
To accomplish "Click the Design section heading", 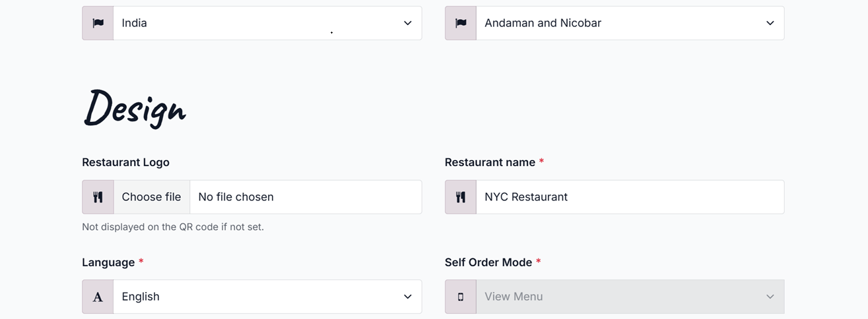I will tap(135, 107).
